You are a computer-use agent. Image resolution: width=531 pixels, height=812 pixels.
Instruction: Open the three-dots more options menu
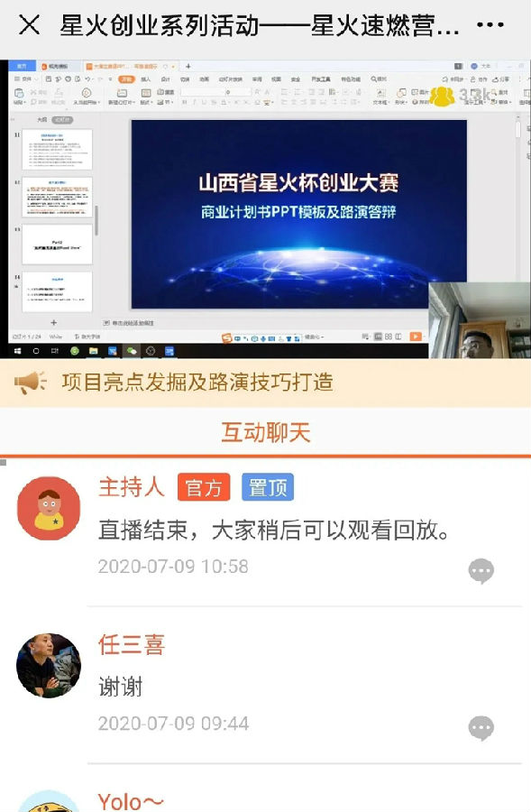490,24
